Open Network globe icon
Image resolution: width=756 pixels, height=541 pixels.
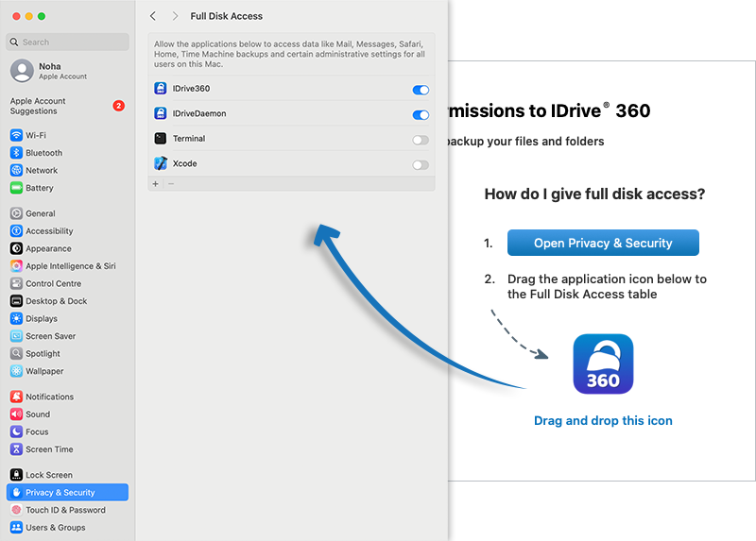click(x=16, y=170)
